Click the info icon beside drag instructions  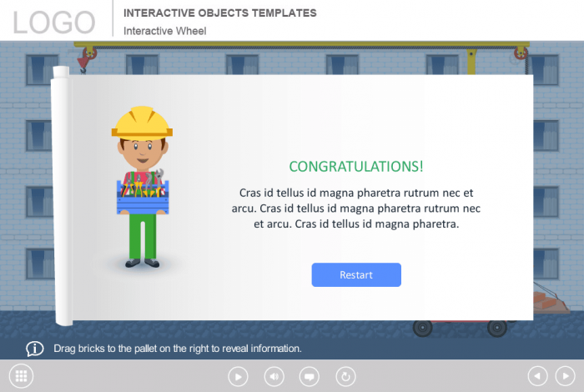[35, 349]
